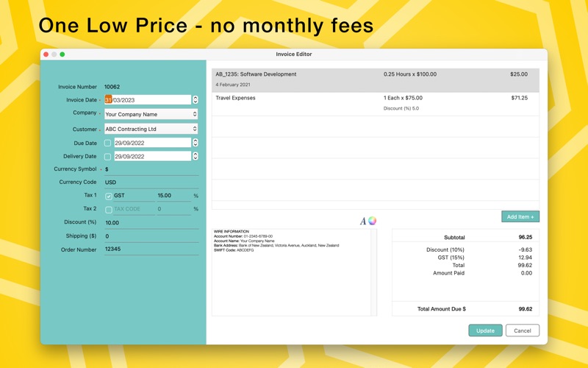588x368 pixels.
Task: Click the Currency Symbol field
Action: coord(151,169)
